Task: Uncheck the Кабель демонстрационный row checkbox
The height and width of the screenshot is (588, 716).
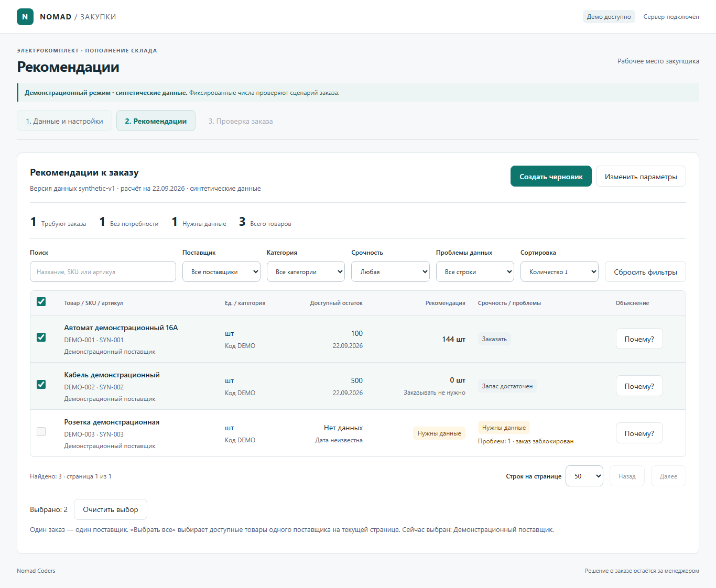Action: click(x=41, y=385)
